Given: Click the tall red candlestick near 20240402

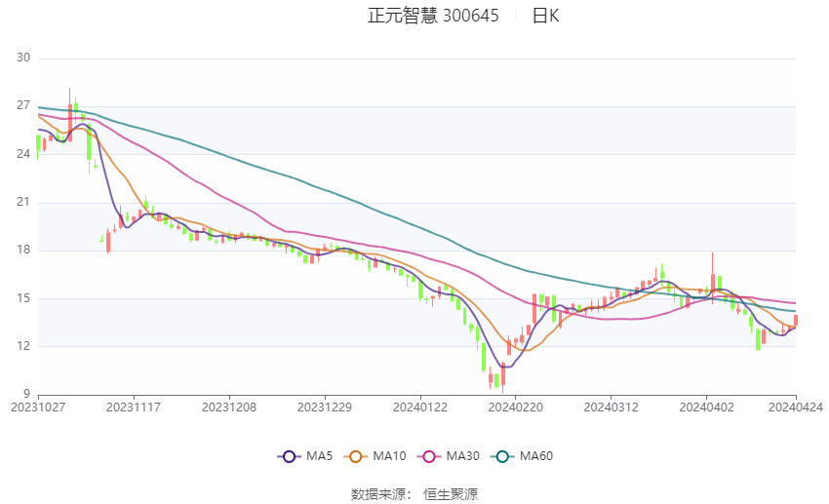Looking at the screenshot, I should (713, 279).
